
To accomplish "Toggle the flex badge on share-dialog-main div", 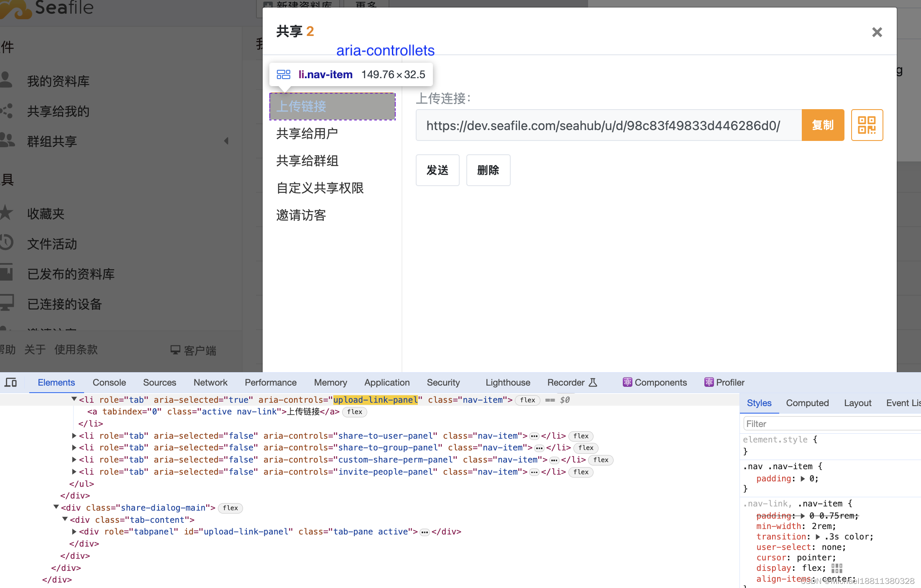I will click(230, 508).
